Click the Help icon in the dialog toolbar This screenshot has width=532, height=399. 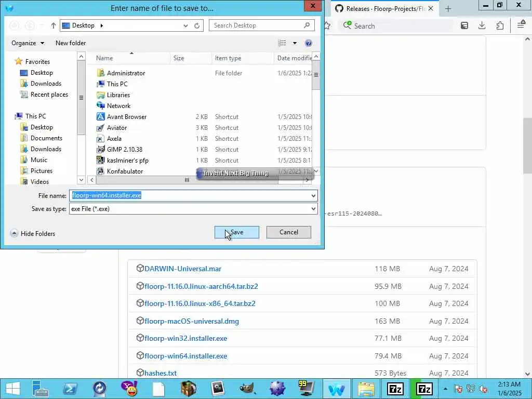point(309,43)
